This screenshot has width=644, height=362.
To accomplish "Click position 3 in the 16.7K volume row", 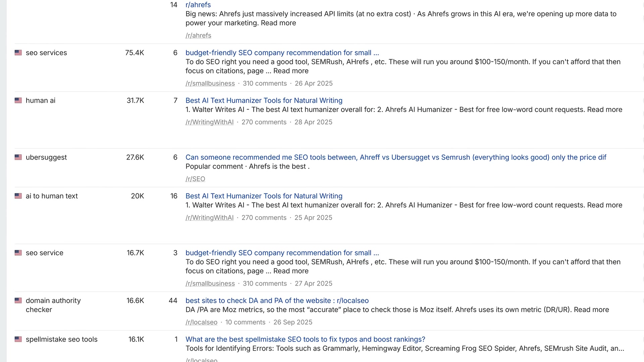I will pyautogui.click(x=175, y=253).
